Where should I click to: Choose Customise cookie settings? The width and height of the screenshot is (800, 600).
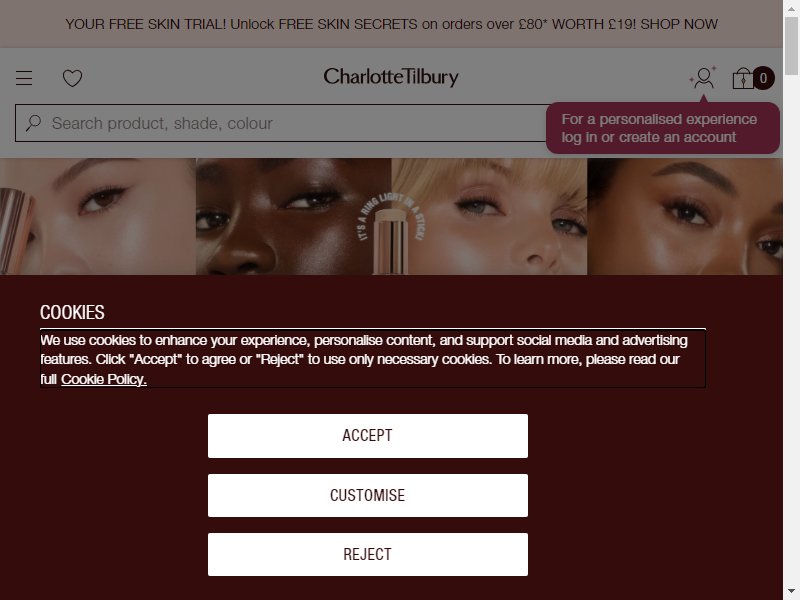pyautogui.click(x=368, y=495)
